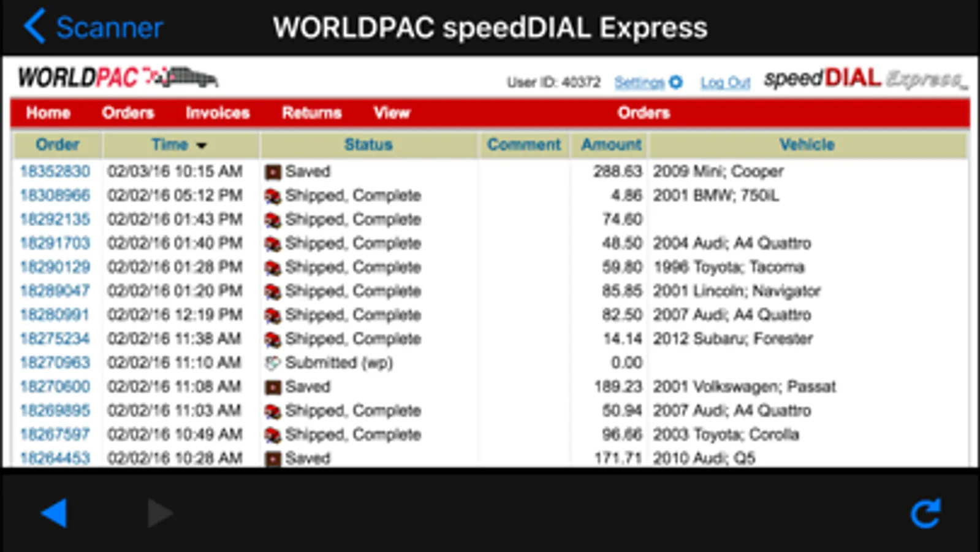
Task: Open order 18289047
Action: [x=55, y=291]
